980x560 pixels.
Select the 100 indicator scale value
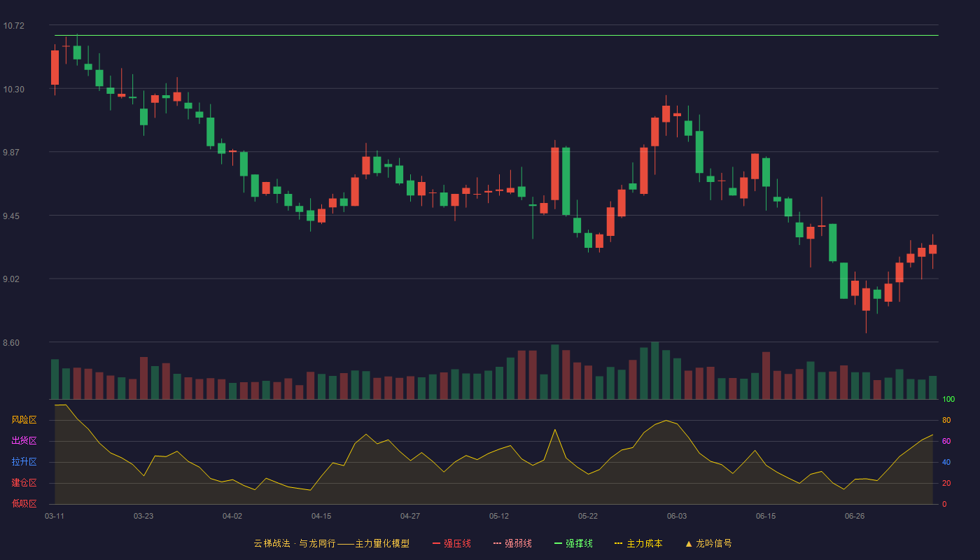click(x=948, y=400)
